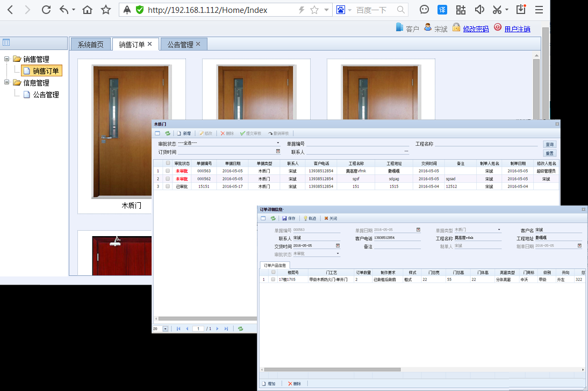Click the 轨迹 lightbulb track icon

pos(306,218)
